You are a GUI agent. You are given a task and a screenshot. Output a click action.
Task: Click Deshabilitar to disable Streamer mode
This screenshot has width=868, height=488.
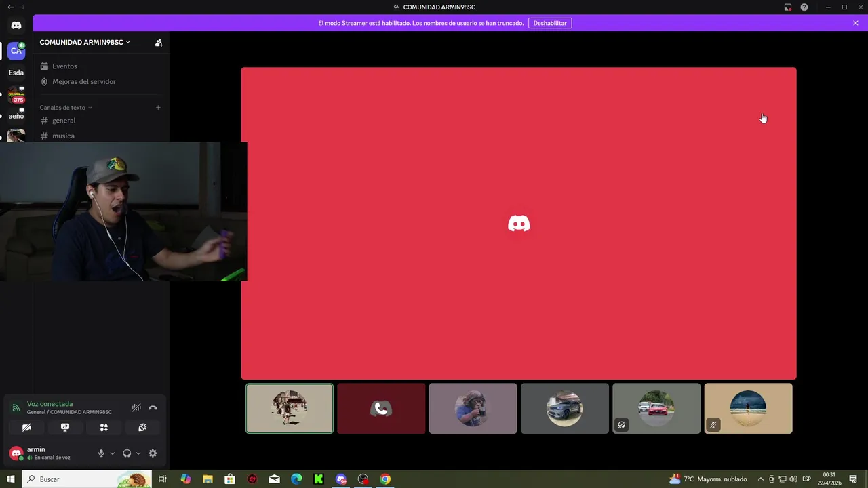[550, 23]
